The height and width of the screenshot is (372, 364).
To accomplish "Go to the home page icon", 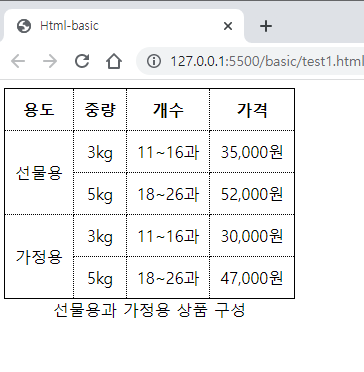I will (x=114, y=61).
